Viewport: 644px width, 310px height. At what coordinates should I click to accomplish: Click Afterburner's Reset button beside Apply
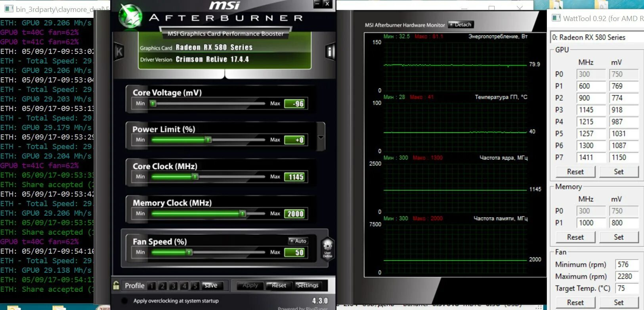[279, 285]
